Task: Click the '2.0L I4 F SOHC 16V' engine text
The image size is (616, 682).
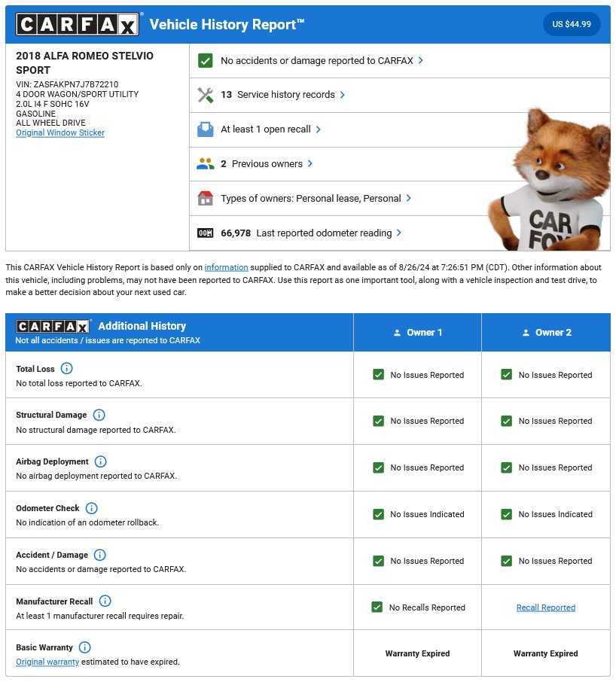Action: tap(52, 104)
